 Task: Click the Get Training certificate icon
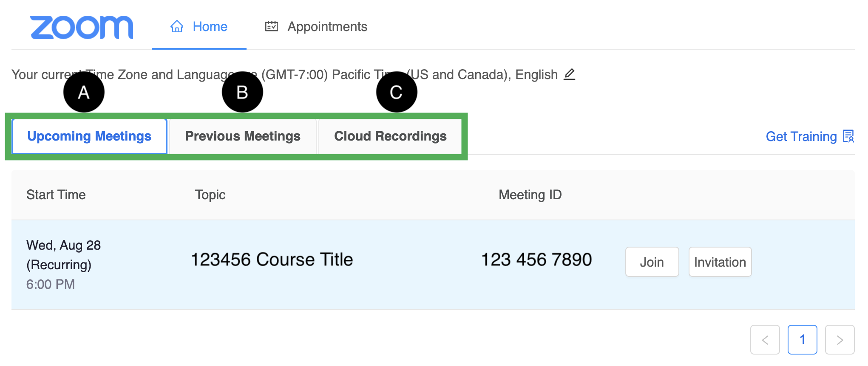click(x=848, y=136)
